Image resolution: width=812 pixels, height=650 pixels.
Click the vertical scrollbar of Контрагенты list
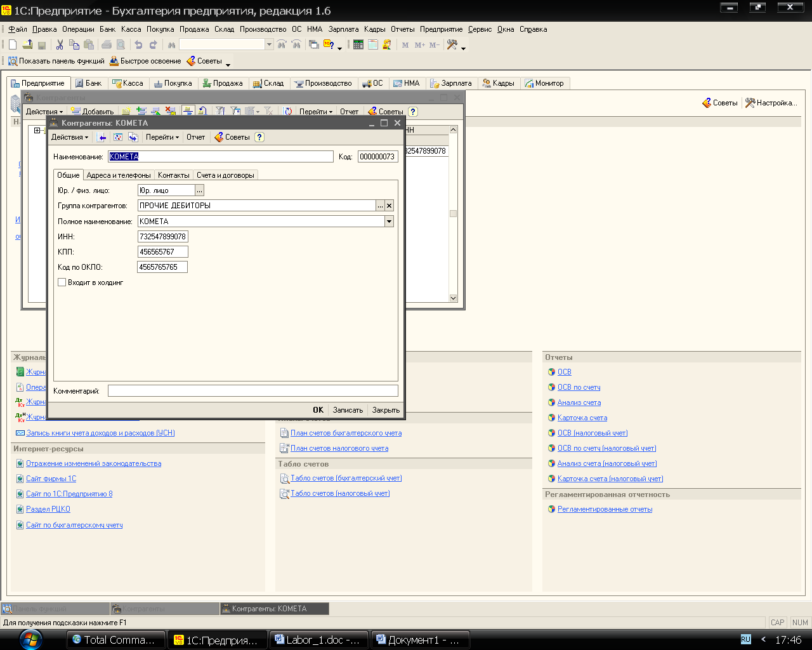(453, 213)
